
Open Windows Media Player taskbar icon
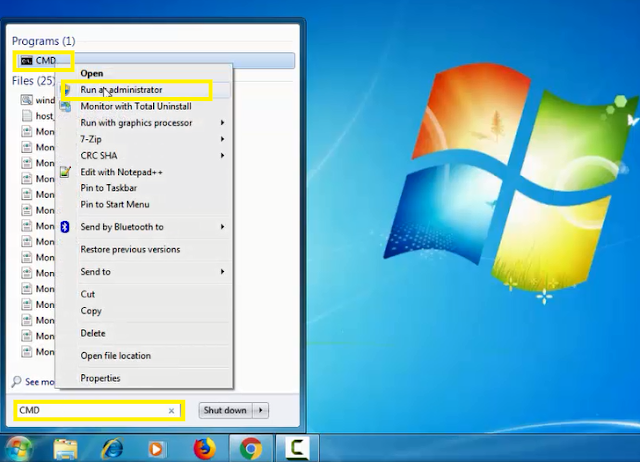tap(157, 449)
